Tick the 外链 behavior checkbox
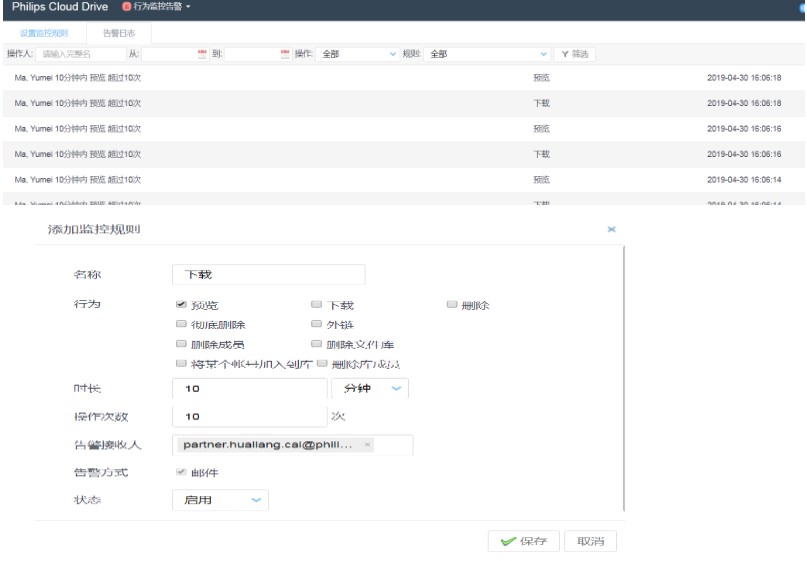Screen dimensions: 807x561 316,324
